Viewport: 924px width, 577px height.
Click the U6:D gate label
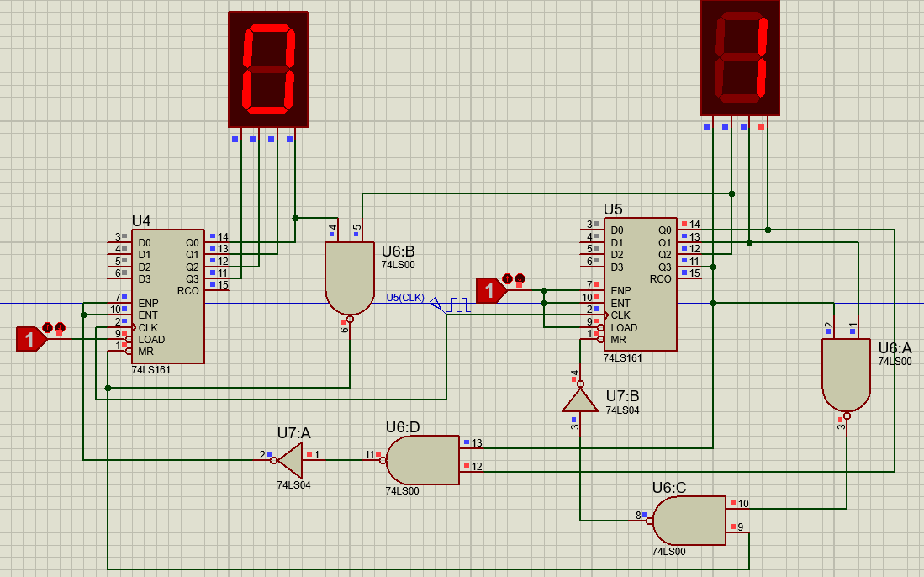(x=403, y=426)
